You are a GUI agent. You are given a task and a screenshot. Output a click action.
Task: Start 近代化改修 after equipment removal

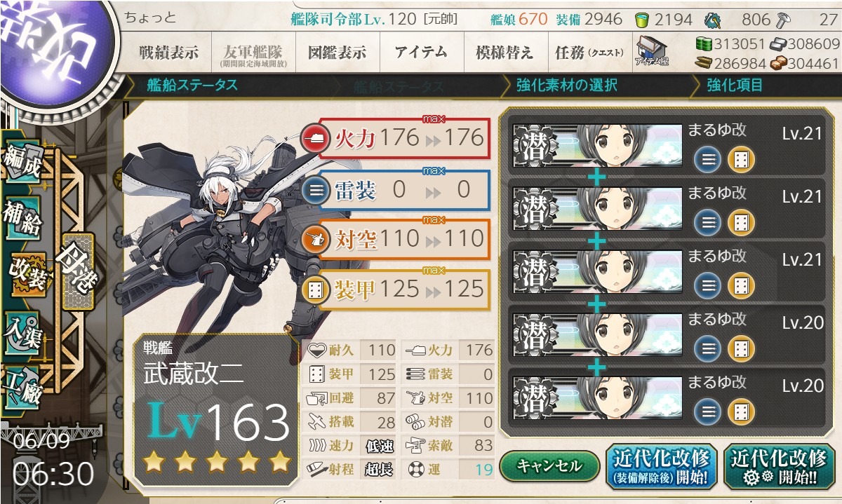click(x=661, y=467)
